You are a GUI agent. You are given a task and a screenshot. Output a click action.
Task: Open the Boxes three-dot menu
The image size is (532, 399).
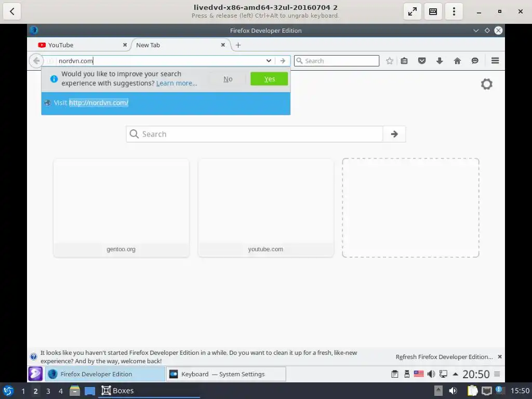click(x=454, y=11)
